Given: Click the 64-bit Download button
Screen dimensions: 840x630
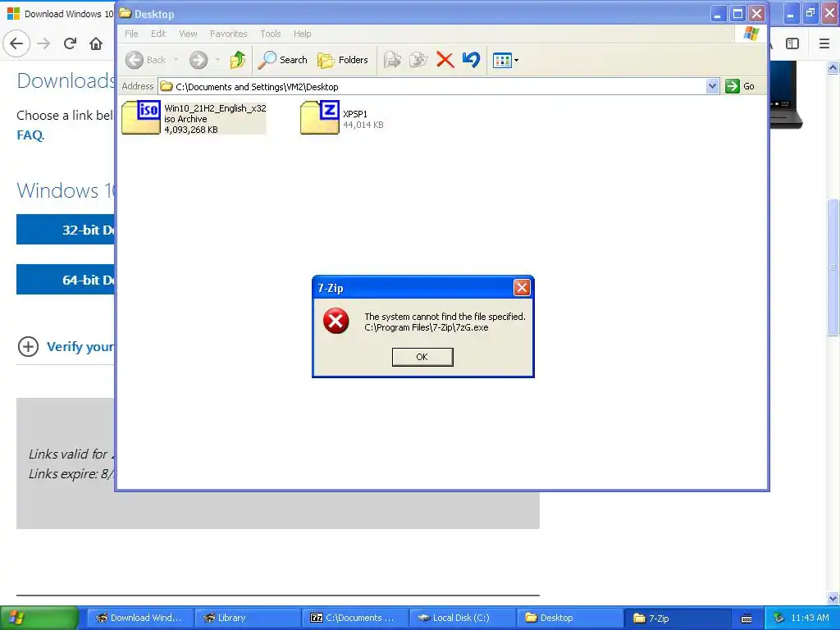Looking at the screenshot, I should 66,280.
